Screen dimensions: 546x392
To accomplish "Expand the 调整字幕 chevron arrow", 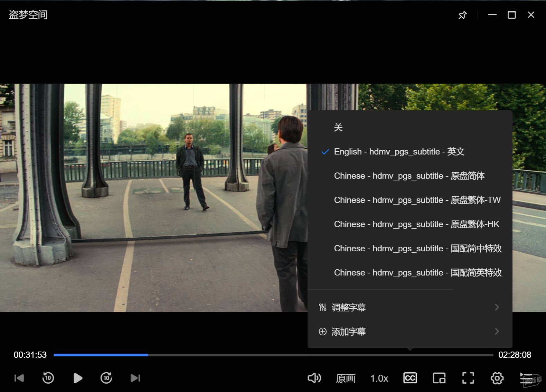I will tap(497, 307).
